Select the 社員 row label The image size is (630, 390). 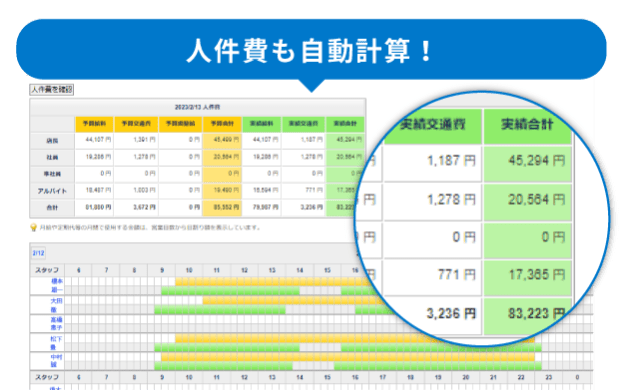click(x=52, y=157)
